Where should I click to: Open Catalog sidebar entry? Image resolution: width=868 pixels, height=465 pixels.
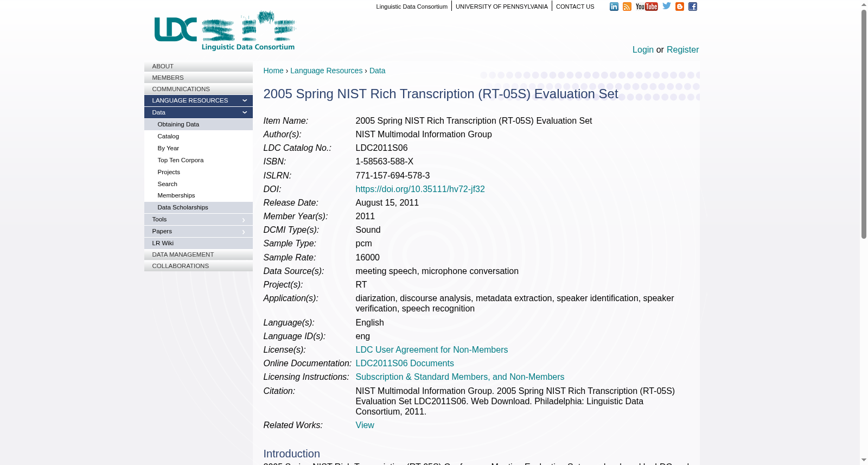199,136
